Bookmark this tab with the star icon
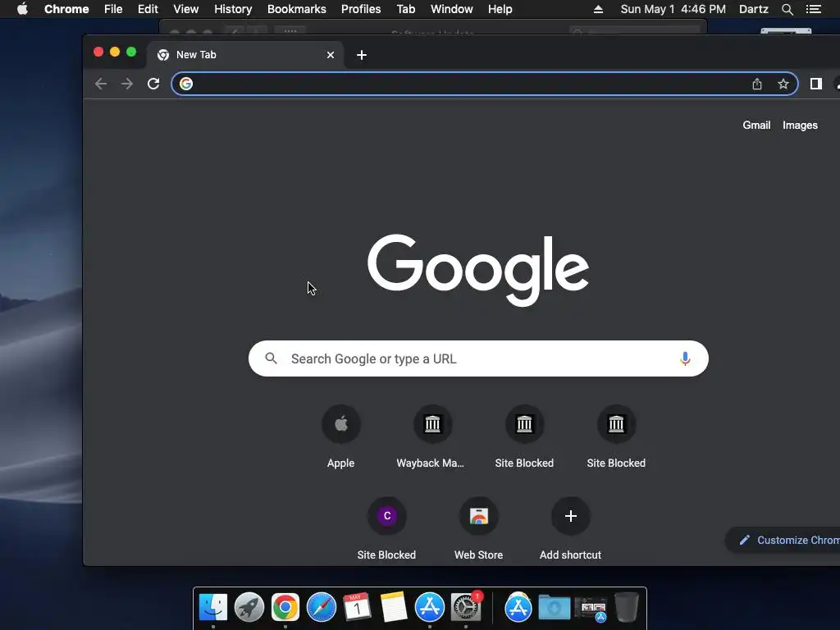 (x=783, y=84)
